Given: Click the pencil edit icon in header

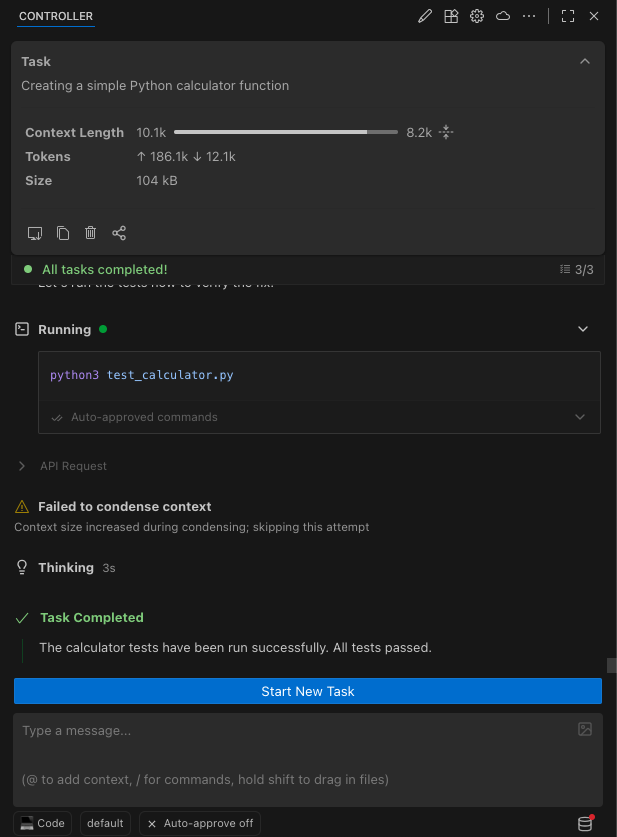Looking at the screenshot, I should [425, 16].
